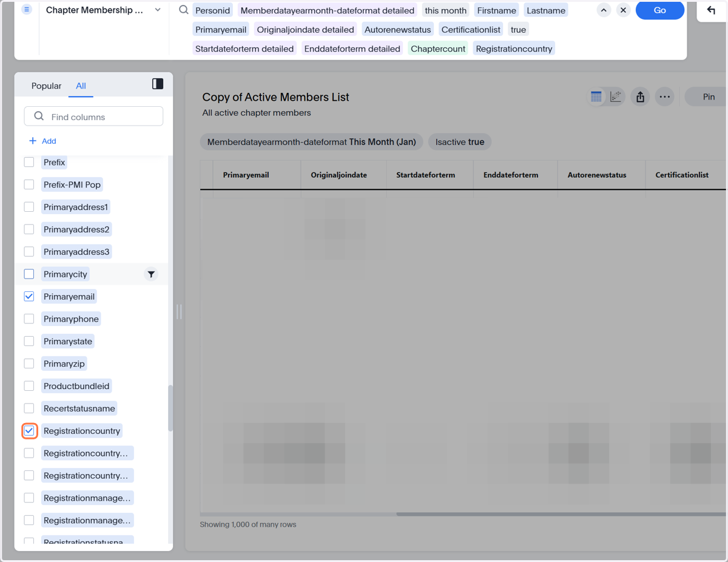
Task: Check the Primaryaddress1 checkbox
Action: 29,207
